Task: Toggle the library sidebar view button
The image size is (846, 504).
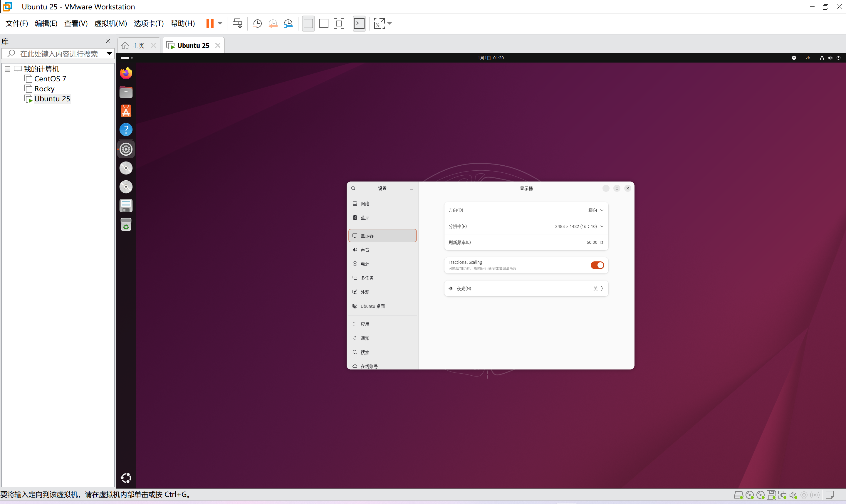Action: pos(308,23)
